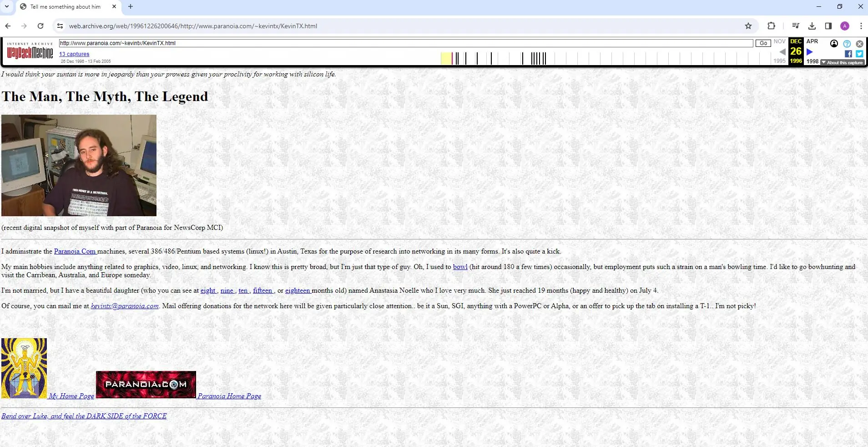The height and width of the screenshot is (447, 868).
Task: Open Wayback Machine help question icon
Action: [x=847, y=44]
